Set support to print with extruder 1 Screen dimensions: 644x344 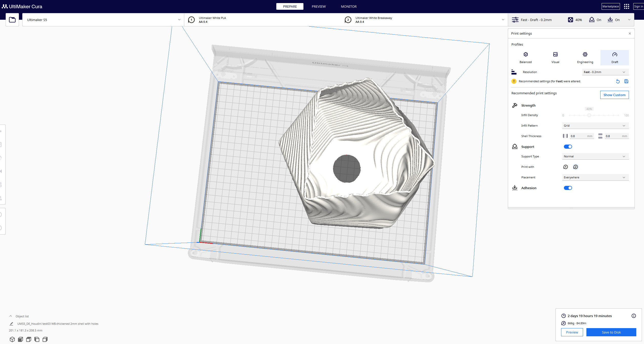[566, 167]
